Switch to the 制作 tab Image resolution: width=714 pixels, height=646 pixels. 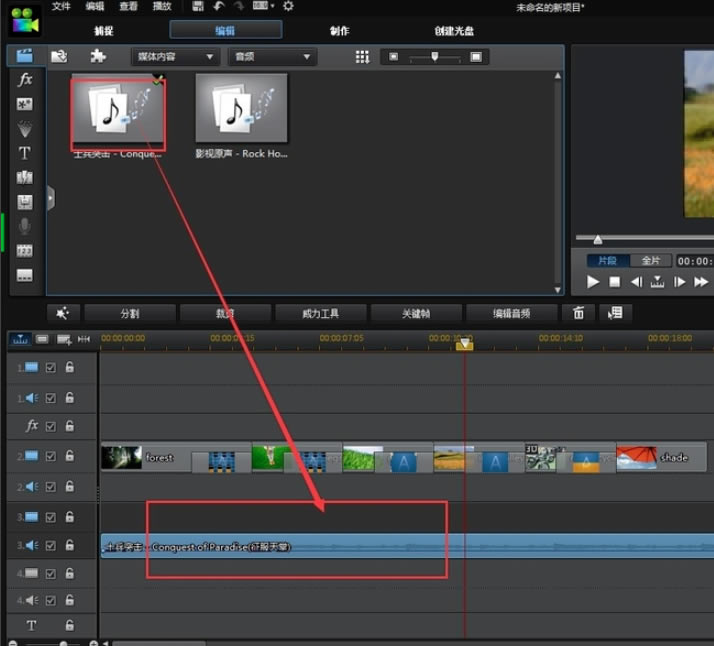tap(340, 30)
